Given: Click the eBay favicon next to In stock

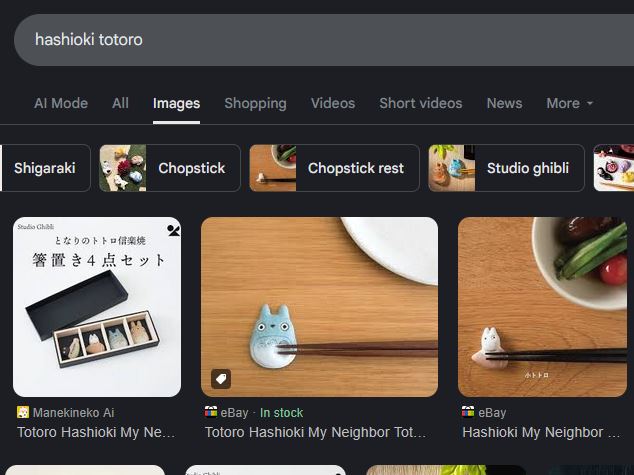Looking at the screenshot, I should [211, 412].
